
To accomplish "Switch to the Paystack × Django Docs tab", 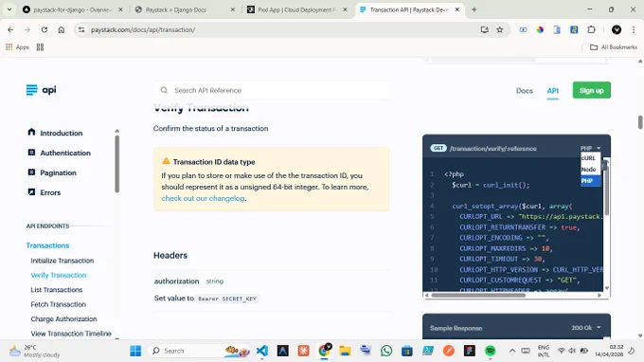I will coord(185,9).
